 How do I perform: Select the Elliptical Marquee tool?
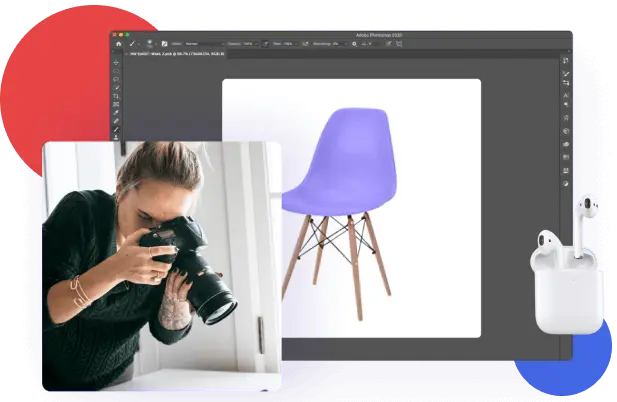click(117, 73)
